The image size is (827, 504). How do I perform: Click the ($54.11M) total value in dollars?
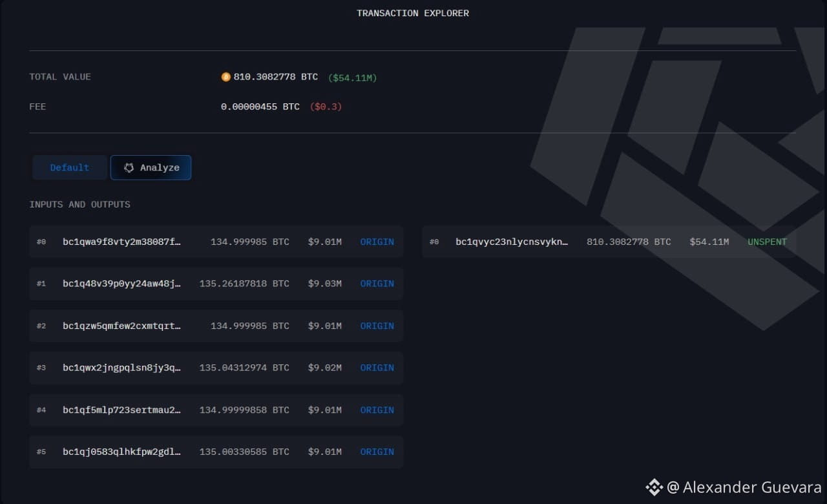352,78
